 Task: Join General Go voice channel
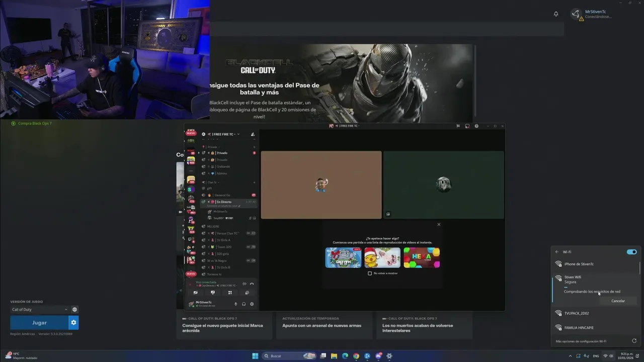coord(228,195)
